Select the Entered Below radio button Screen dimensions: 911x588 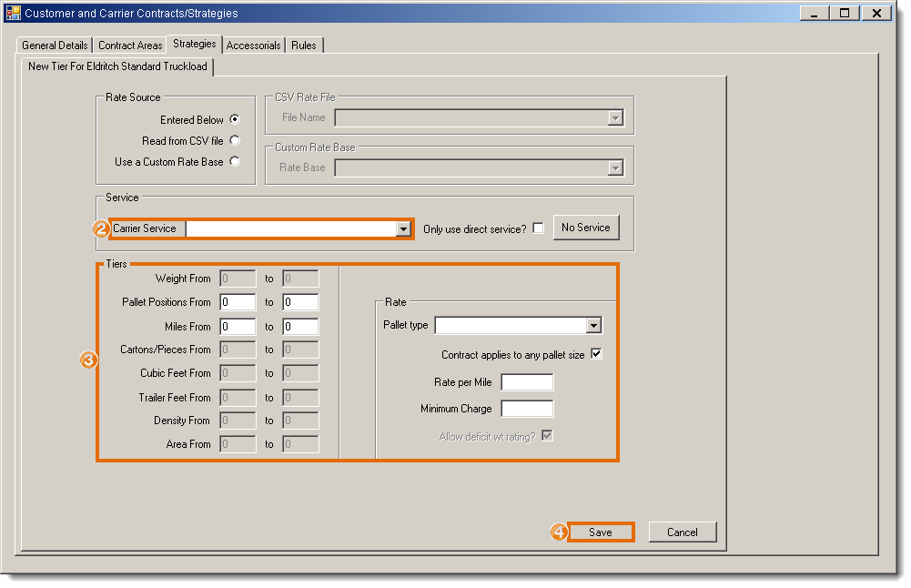click(235, 119)
